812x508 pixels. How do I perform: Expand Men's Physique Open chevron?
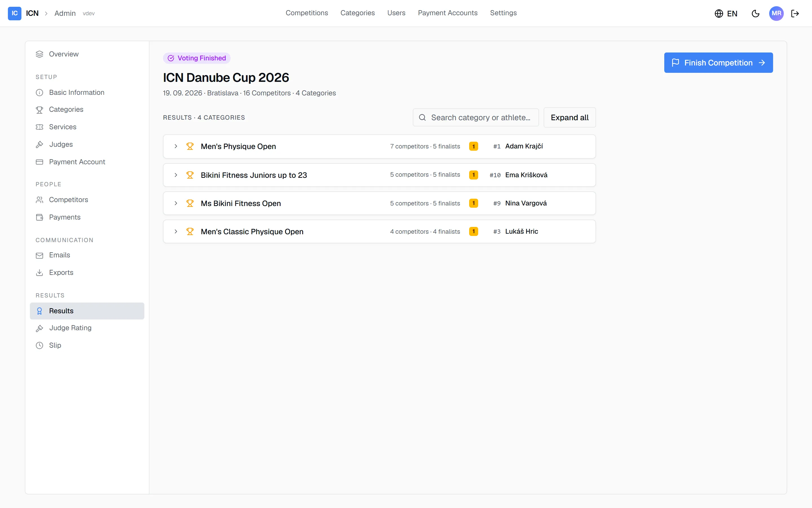pos(176,146)
